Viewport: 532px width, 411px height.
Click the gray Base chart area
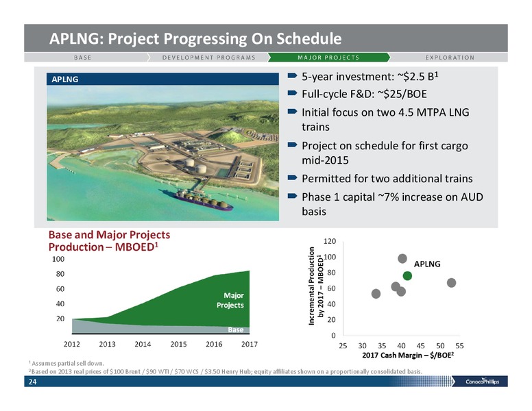click(136, 328)
